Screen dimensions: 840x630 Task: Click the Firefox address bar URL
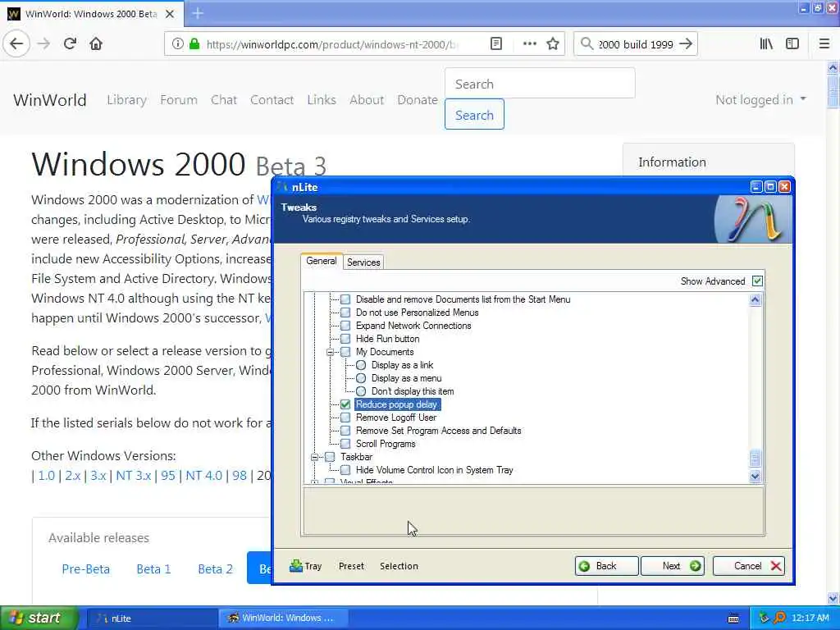[x=332, y=44]
